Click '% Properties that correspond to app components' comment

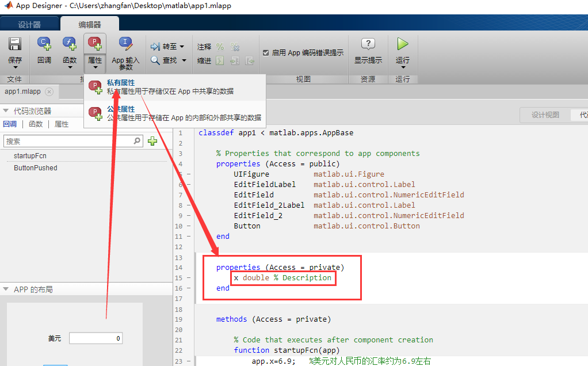click(318, 154)
